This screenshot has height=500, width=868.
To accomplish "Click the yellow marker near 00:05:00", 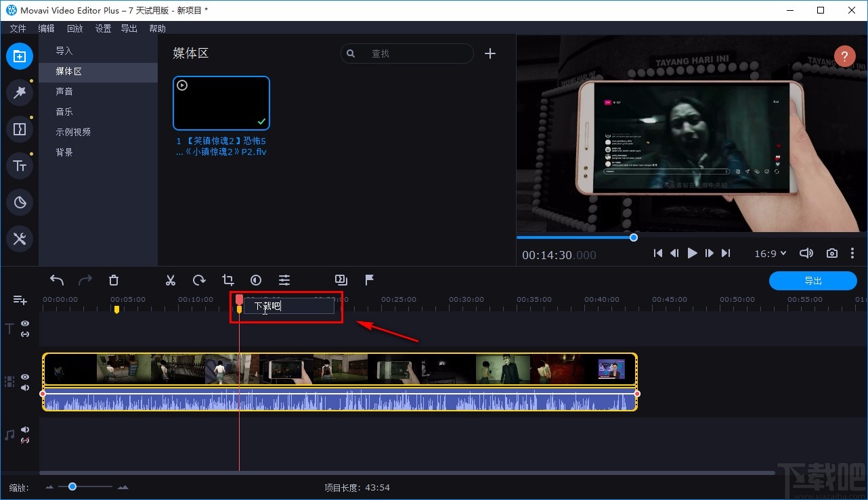I will pyautogui.click(x=116, y=309).
